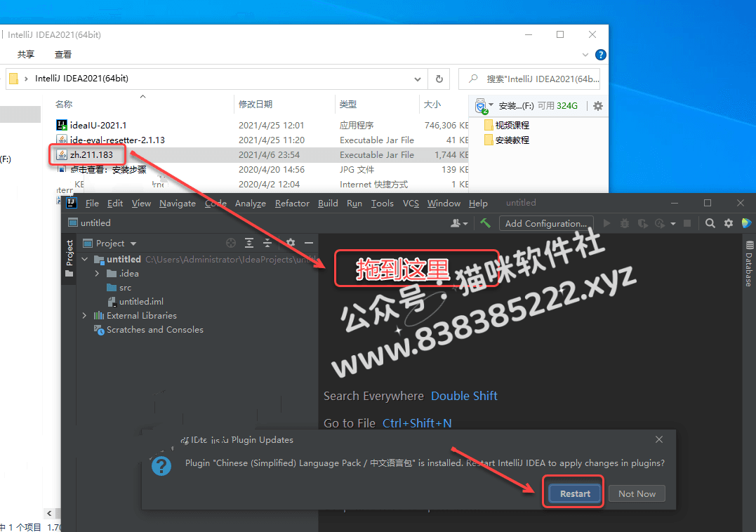This screenshot has width=756, height=532.
Task: Open the Tools menu
Action: (x=383, y=204)
